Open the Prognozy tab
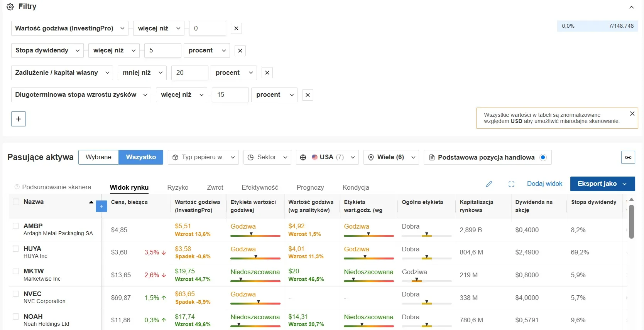Screen dimensions: 644x330 pos(310,187)
